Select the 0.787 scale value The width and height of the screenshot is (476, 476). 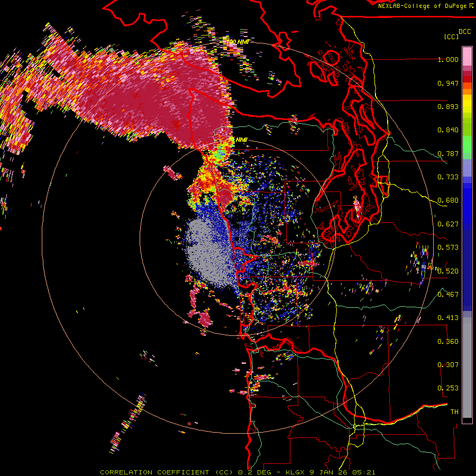[448, 153]
